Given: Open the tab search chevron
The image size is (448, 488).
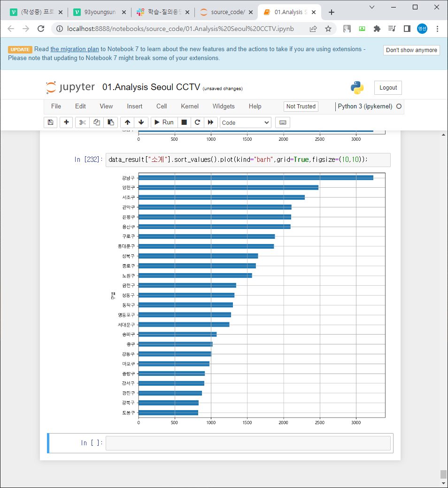Looking at the screenshot, I should (x=371, y=7).
